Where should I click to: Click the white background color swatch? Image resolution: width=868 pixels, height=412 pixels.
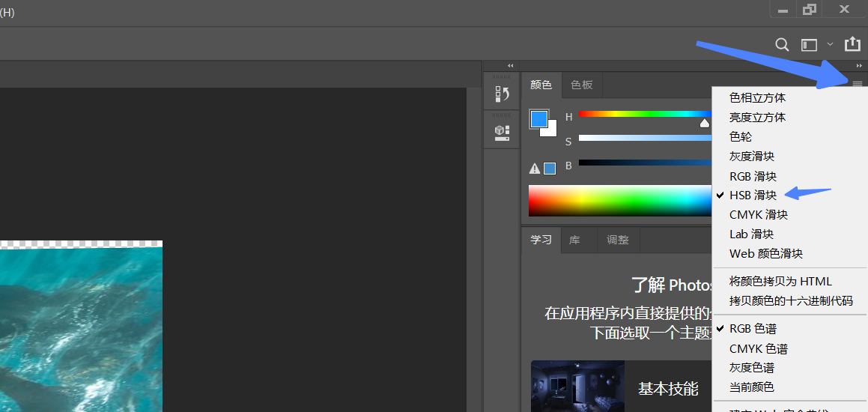(550, 130)
